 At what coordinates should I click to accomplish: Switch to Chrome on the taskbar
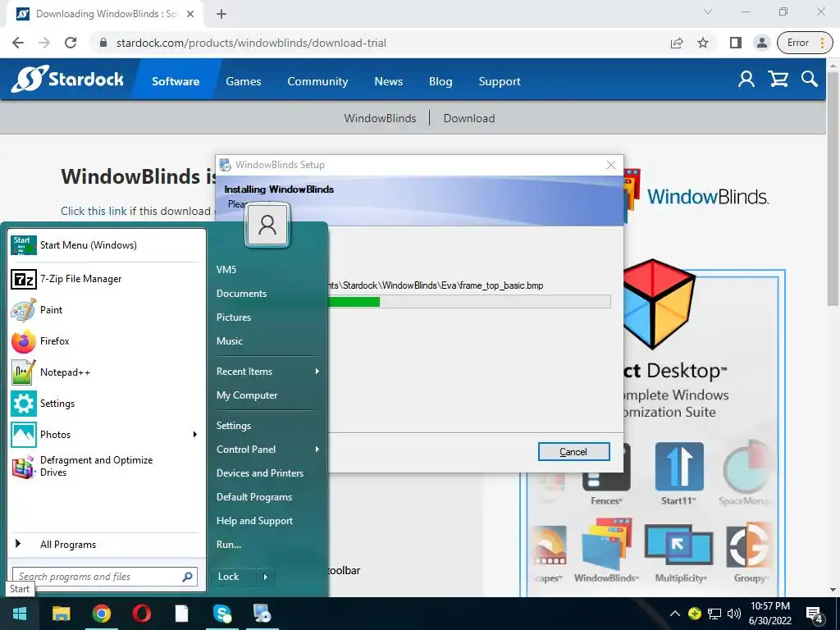pos(101,614)
